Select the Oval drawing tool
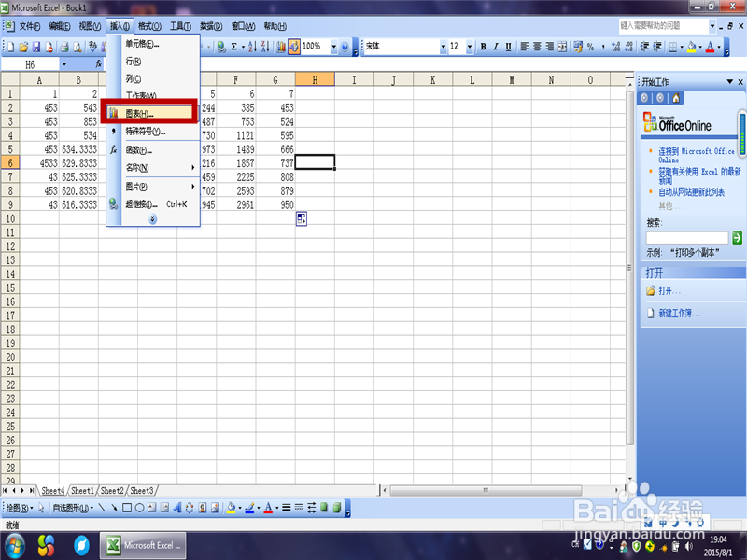This screenshot has height=560, width=747. 139,508
